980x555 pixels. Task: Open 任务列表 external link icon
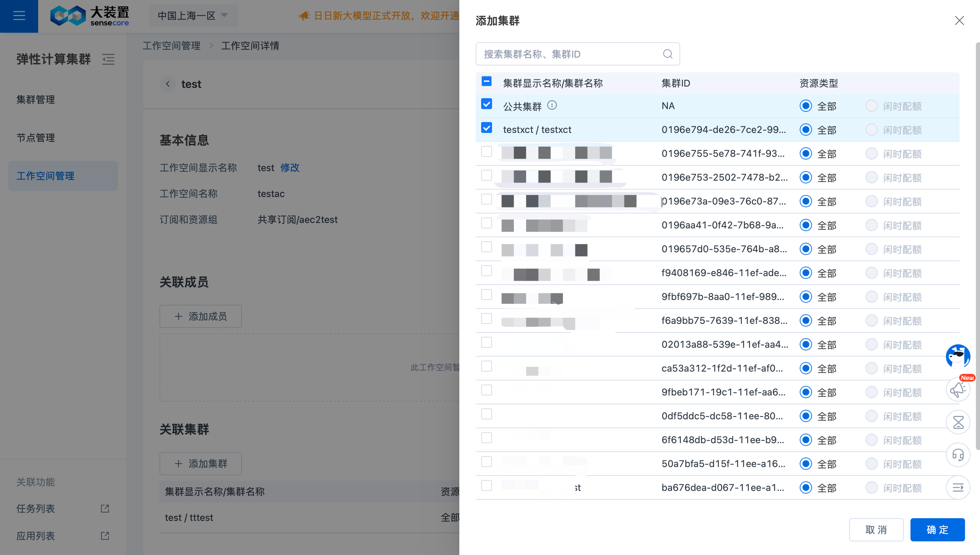[x=105, y=509]
